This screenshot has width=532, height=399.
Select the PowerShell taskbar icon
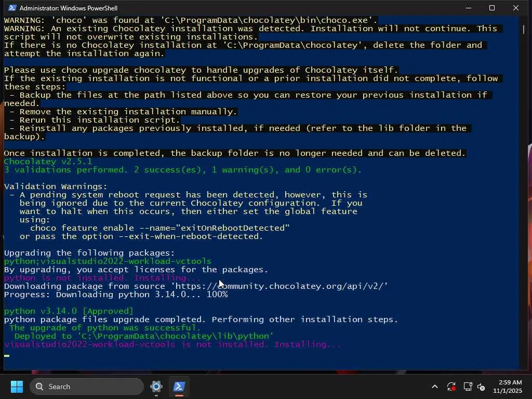click(x=179, y=387)
